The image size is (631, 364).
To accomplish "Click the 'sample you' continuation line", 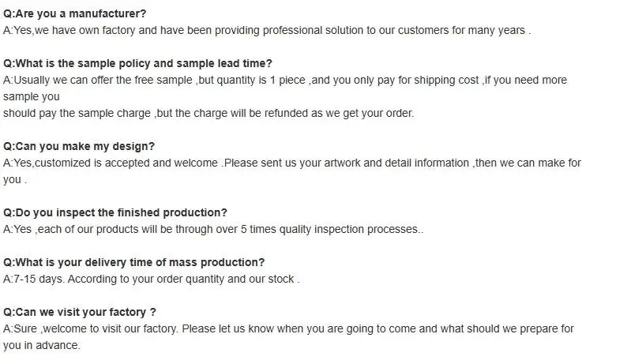I will (x=32, y=97).
